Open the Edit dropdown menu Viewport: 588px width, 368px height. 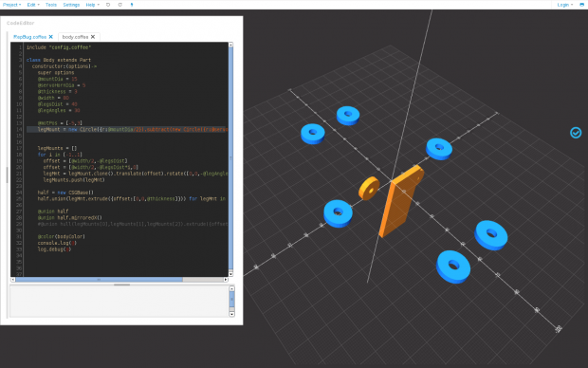[33, 5]
